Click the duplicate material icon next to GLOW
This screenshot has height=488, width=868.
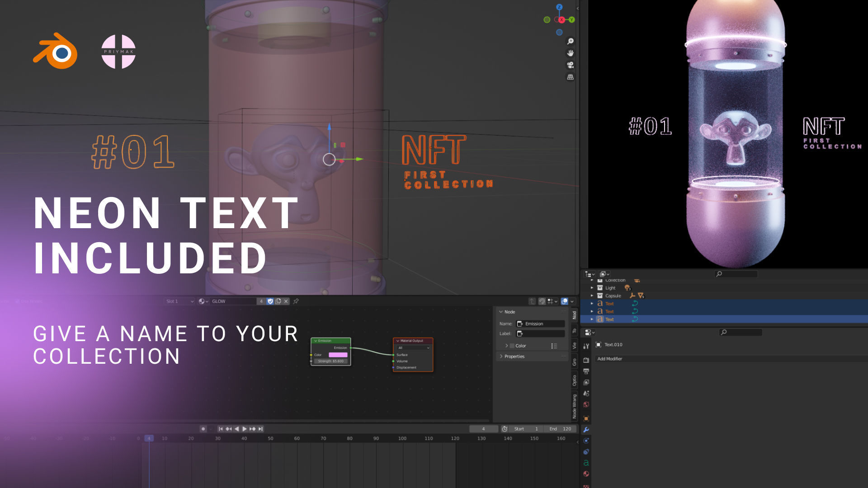click(x=278, y=301)
